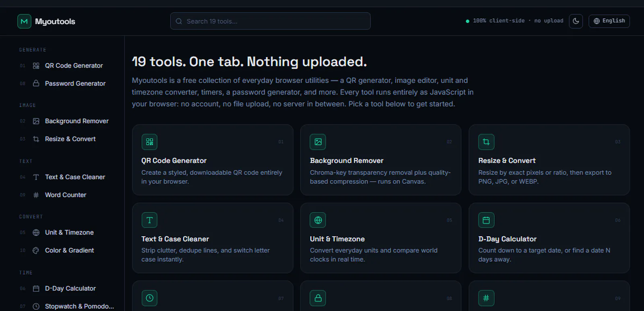The height and width of the screenshot is (311, 644).
Task: Click 'Chroma-key transparency removal' card description
Action: (x=380, y=177)
